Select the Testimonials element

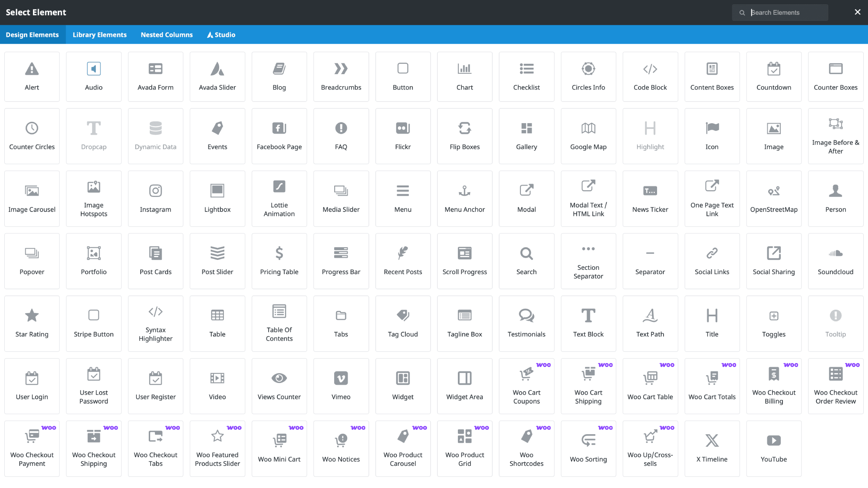[526, 324]
